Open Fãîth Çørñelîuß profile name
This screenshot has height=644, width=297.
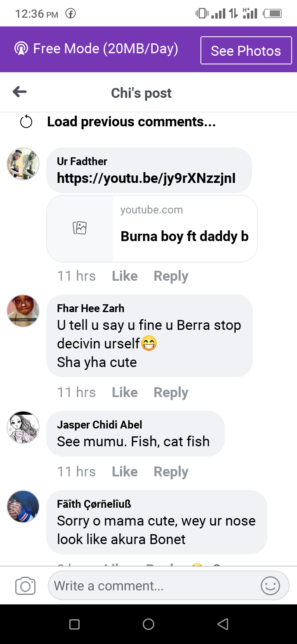click(94, 504)
